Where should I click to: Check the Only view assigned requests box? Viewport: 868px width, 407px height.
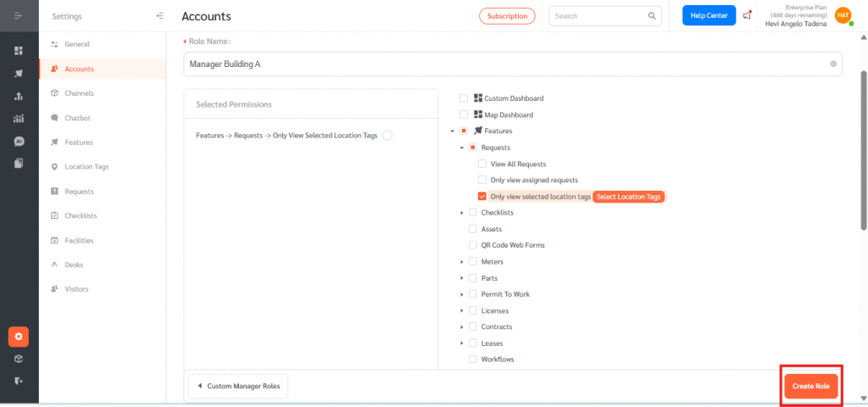tap(482, 180)
